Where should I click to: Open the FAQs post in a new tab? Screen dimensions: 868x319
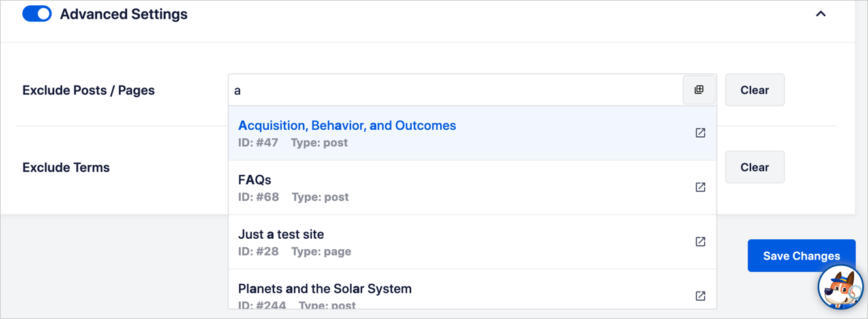point(700,187)
